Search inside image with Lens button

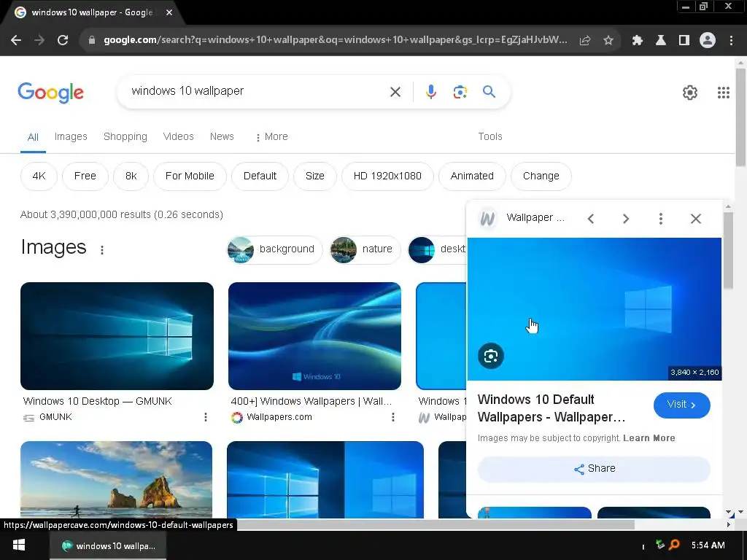pos(491,356)
